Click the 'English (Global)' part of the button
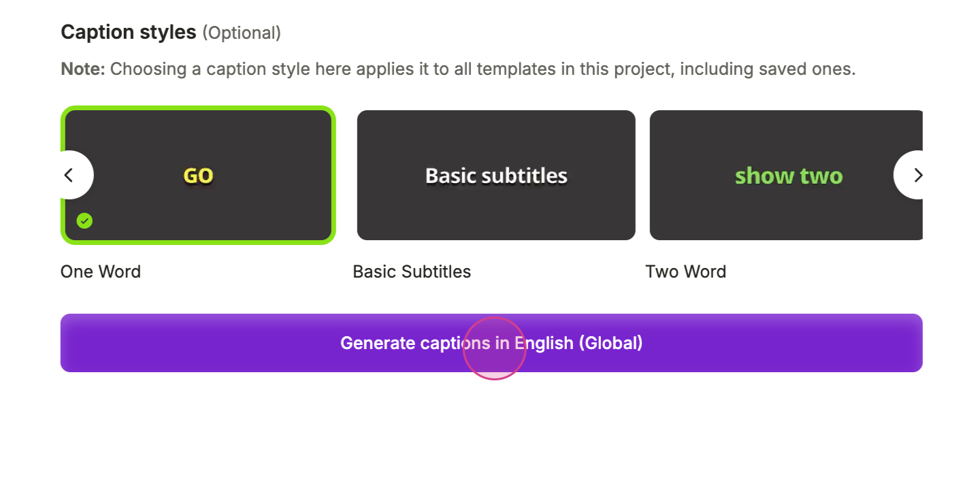 click(578, 343)
